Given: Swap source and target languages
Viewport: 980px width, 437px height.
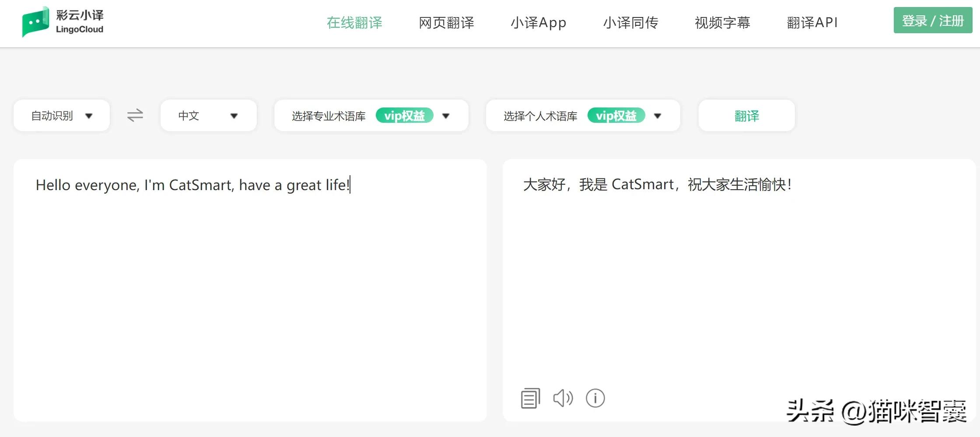Looking at the screenshot, I should (135, 115).
